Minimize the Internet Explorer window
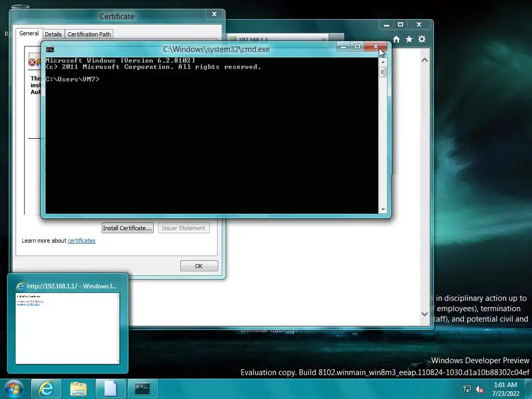Image resolution: width=532 pixels, height=399 pixels. pos(386,25)
